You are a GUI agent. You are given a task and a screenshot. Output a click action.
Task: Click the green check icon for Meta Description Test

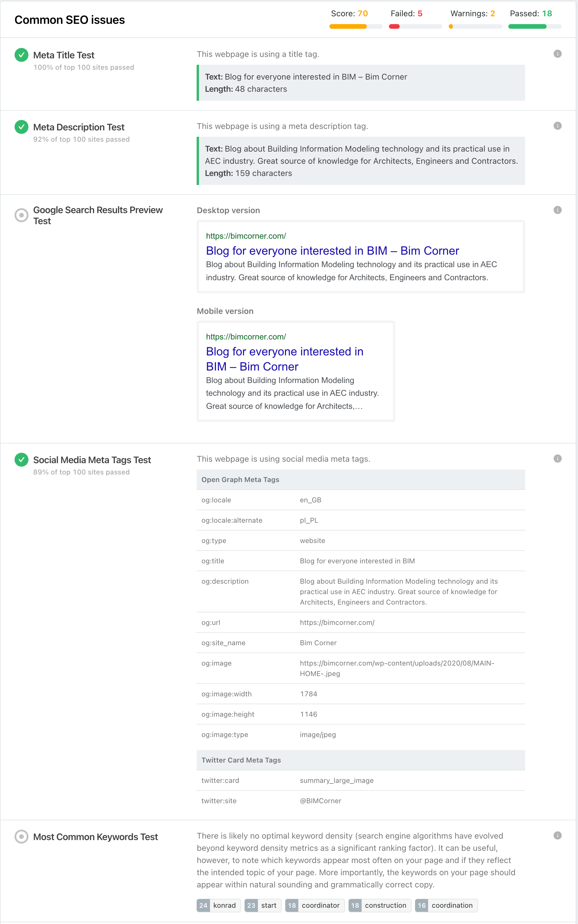[21, 127]
